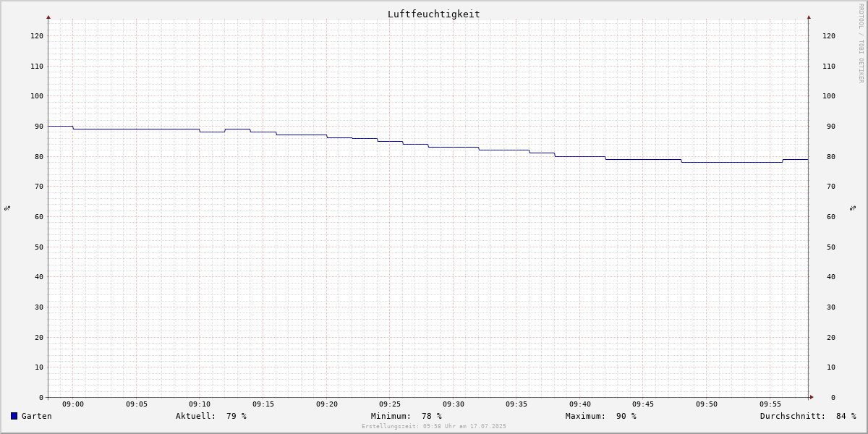This screenshot has width=868, height=434.
Task: Click the Luftfeuchtigkeit chart title
Action: (x=434, y=14)
